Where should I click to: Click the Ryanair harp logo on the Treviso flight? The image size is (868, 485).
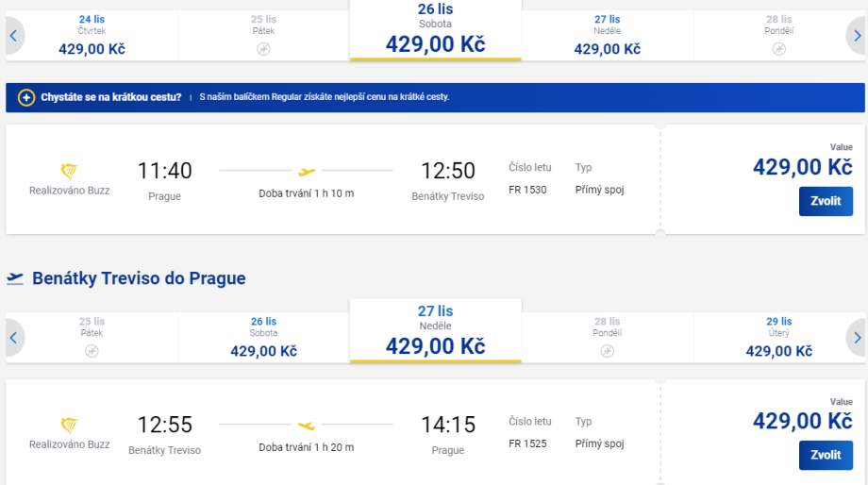point(69,426)
